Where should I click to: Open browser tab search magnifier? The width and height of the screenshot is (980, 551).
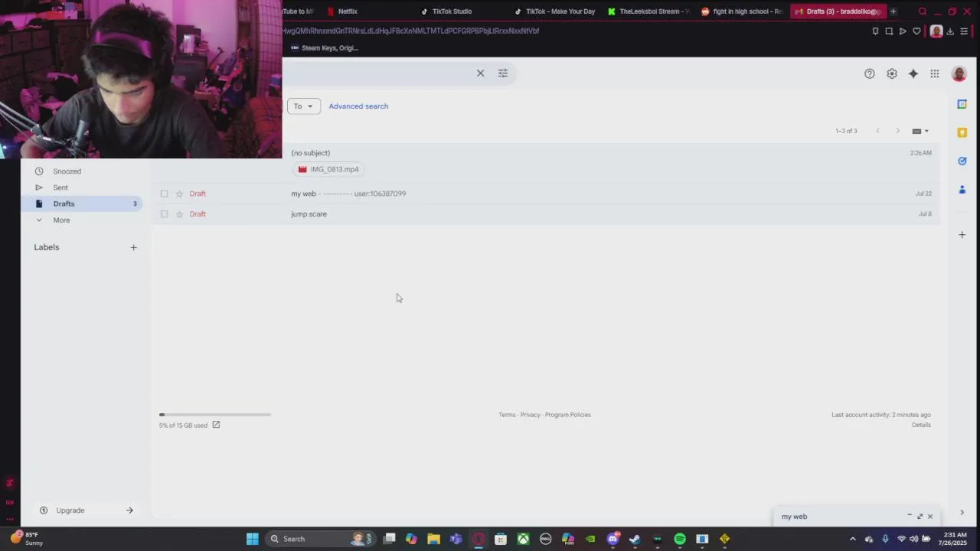(923, 11)
